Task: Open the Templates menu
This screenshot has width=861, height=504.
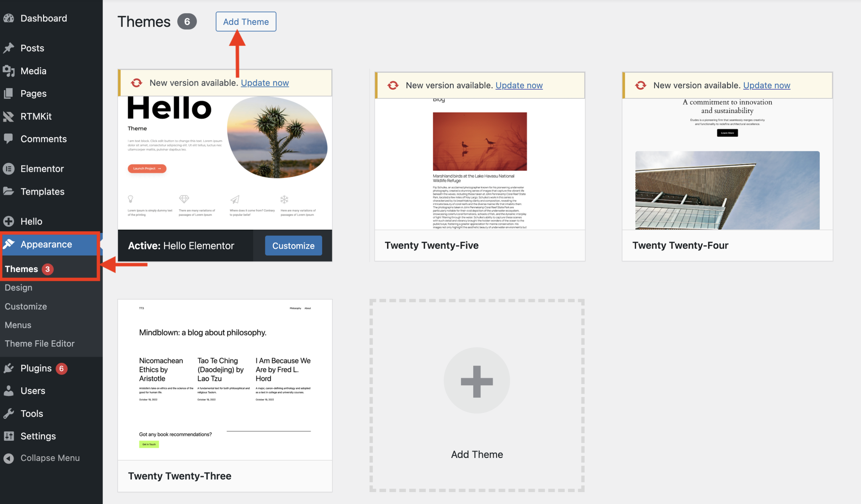Action: (42, 192)
